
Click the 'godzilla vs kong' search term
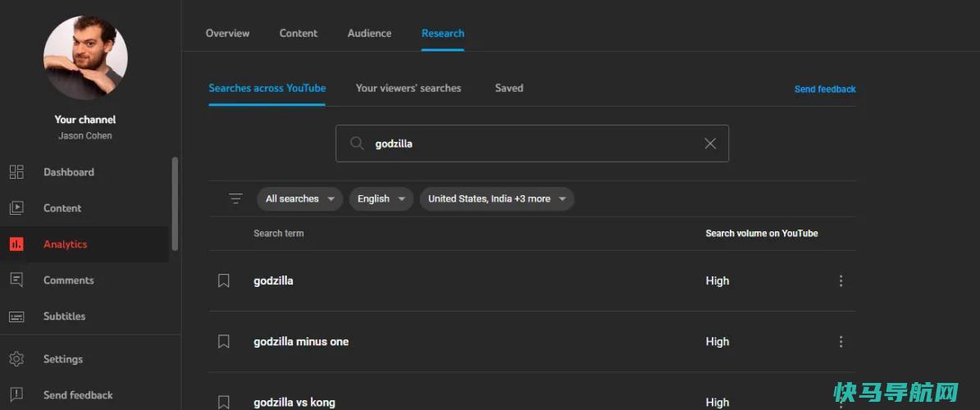pyautogui.click(x=294, y=402)
